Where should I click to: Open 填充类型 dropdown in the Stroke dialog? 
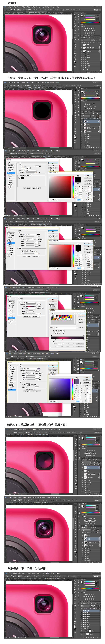pyautogui.click(x=29, y=176)
